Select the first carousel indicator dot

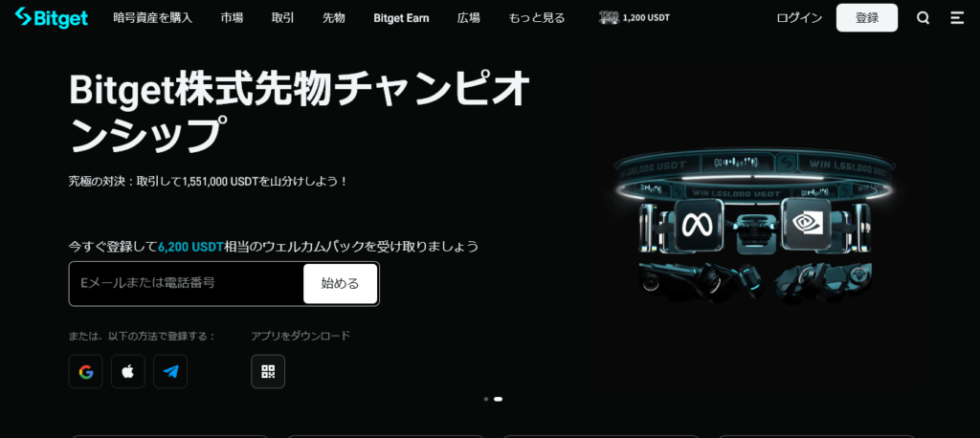tap(486, 399)
